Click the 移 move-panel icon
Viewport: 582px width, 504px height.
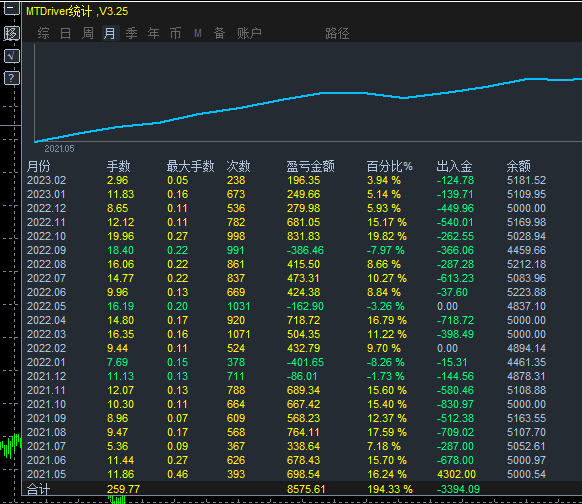(x=12, y=33)
